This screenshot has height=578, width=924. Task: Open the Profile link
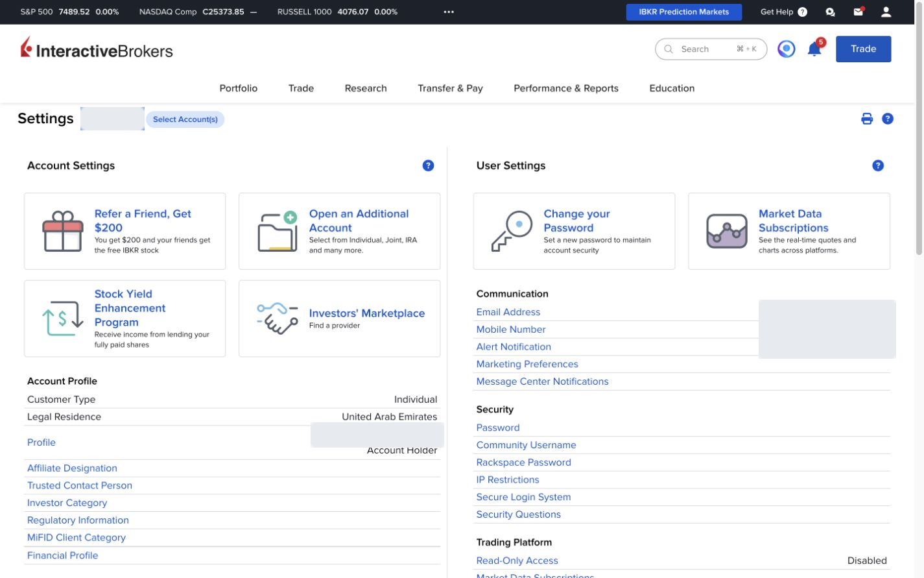point(41,442)
